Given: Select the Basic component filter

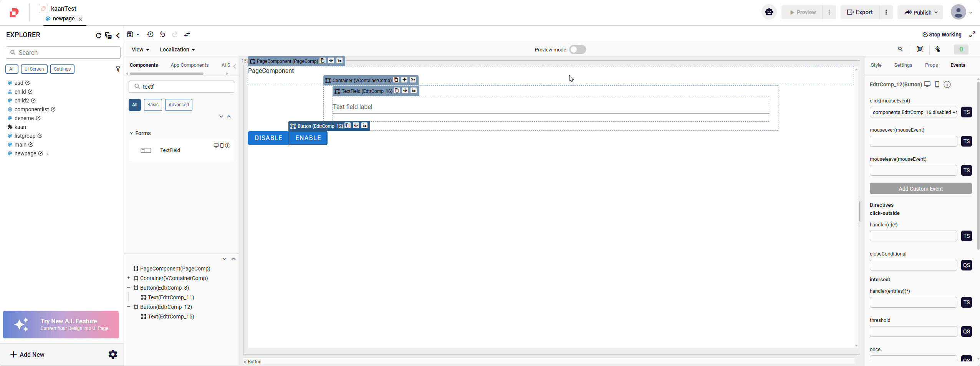Looking at the screenshot, I should [153, 105].
